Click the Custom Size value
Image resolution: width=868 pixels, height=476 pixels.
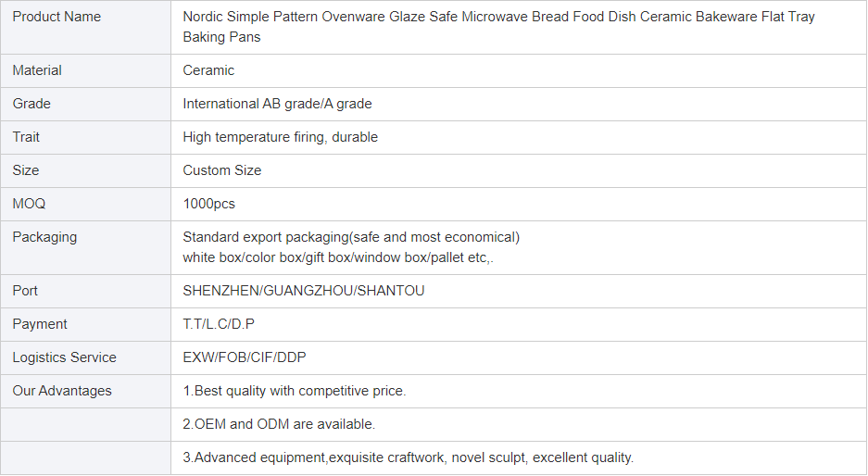coord(222,169)
